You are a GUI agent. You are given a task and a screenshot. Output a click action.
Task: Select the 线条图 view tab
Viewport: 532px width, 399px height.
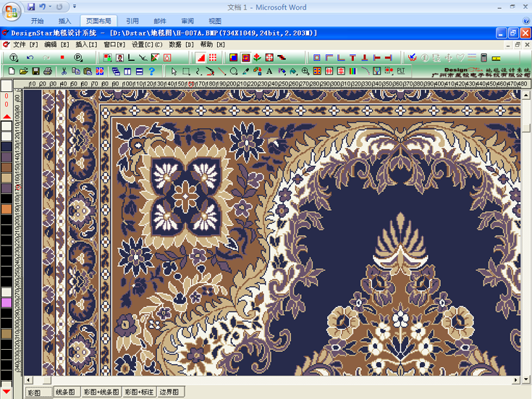[66, 392]
